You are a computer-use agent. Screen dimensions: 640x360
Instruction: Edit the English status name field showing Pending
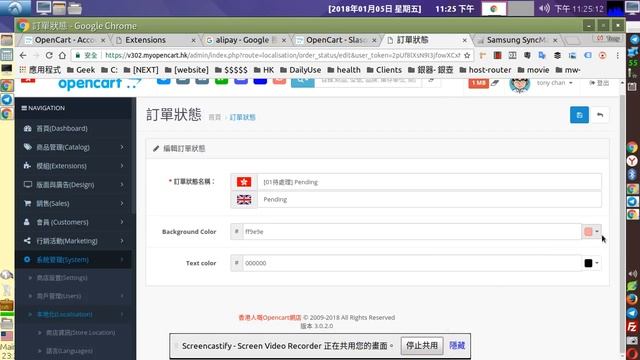pos(429,199)
